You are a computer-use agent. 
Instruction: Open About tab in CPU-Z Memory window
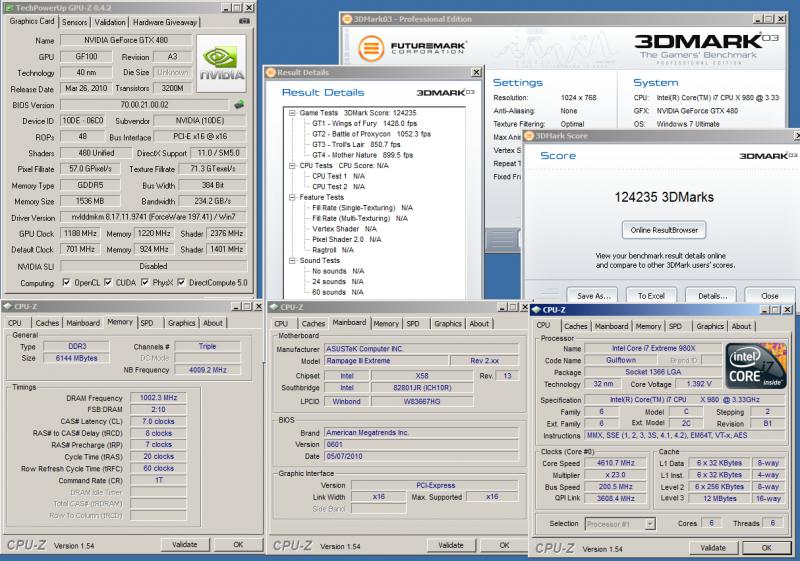(213, 323)
